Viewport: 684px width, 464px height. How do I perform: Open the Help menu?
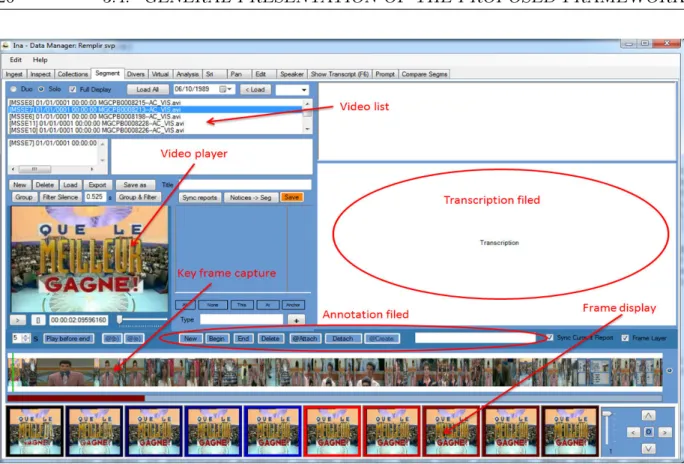[x=40, y=60]
